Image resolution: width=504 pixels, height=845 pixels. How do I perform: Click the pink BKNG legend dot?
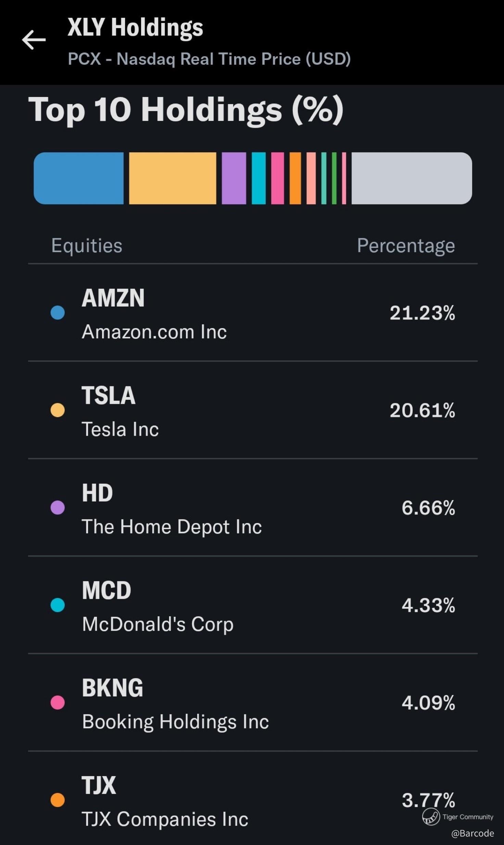[x=58, y=703]
